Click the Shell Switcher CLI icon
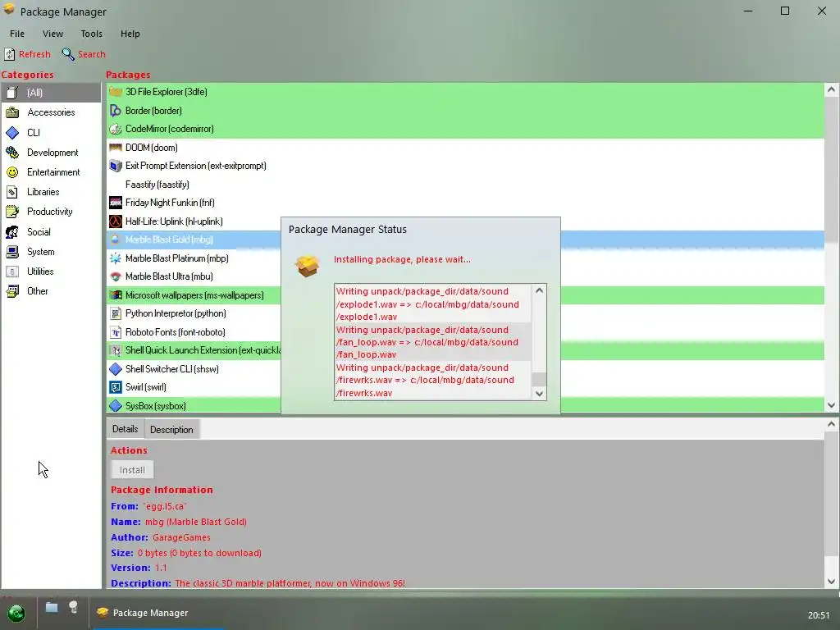Viewport: 840px width, 630px height. 116,369
